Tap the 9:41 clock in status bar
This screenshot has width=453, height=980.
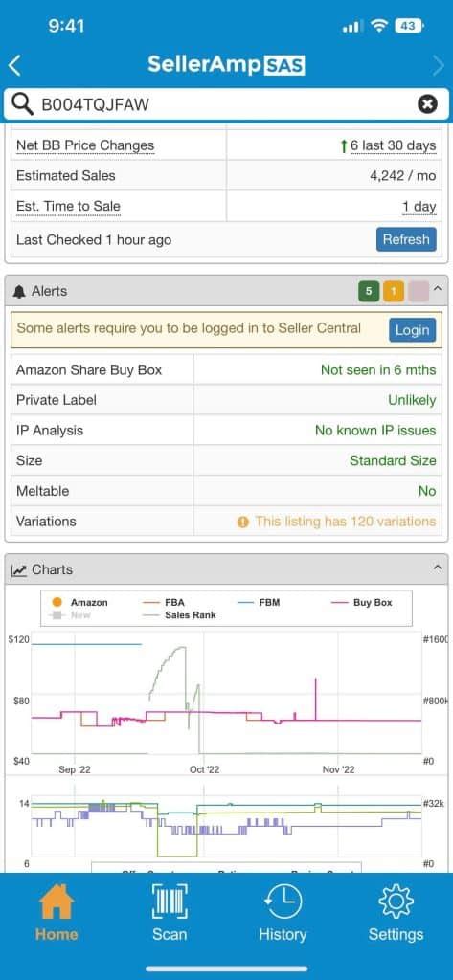tap(66, 26)
